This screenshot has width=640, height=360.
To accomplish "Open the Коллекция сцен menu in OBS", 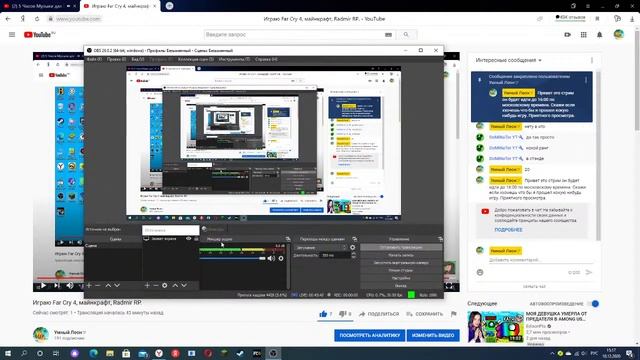I will [x=196, y=59].
